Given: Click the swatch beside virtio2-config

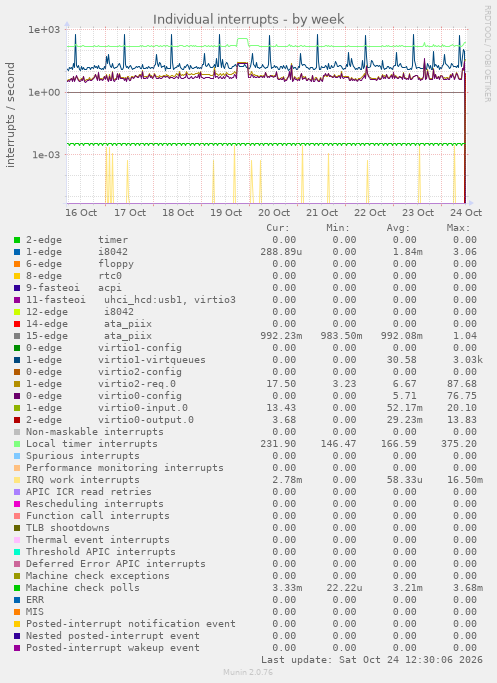Looking at the screenshot, I should [x=17, y=372].
